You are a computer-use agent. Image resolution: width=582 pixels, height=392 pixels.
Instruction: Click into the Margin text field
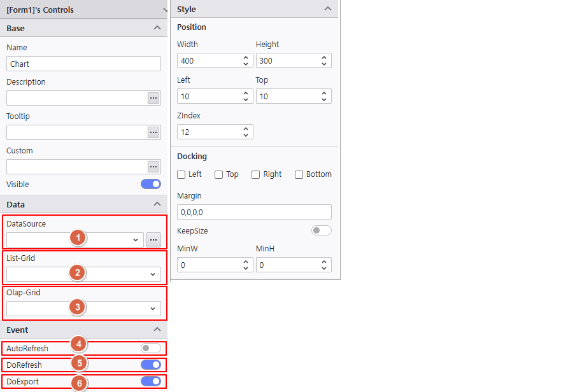[254, 212]
